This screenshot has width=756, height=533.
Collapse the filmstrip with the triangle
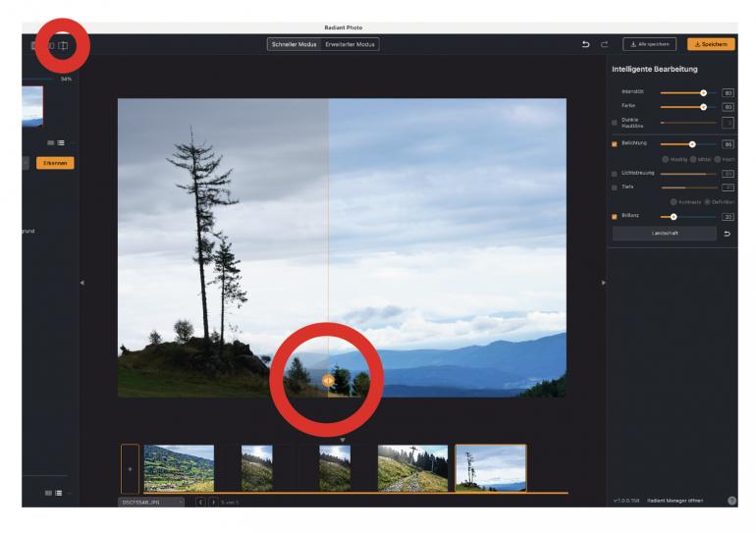pyautogui.click(x=343, y=440)
